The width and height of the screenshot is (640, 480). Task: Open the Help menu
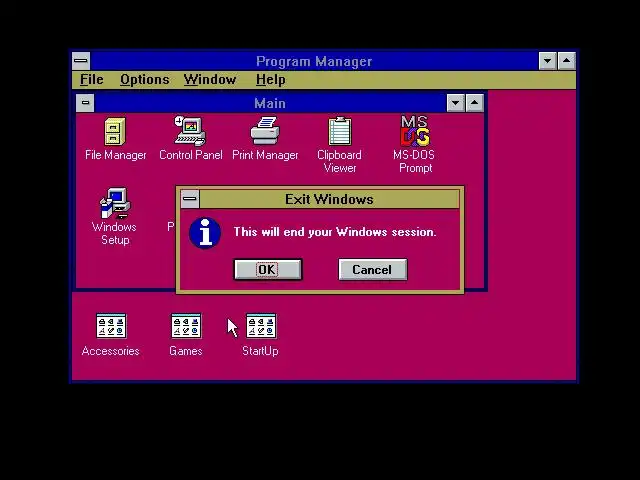(270, 79)
